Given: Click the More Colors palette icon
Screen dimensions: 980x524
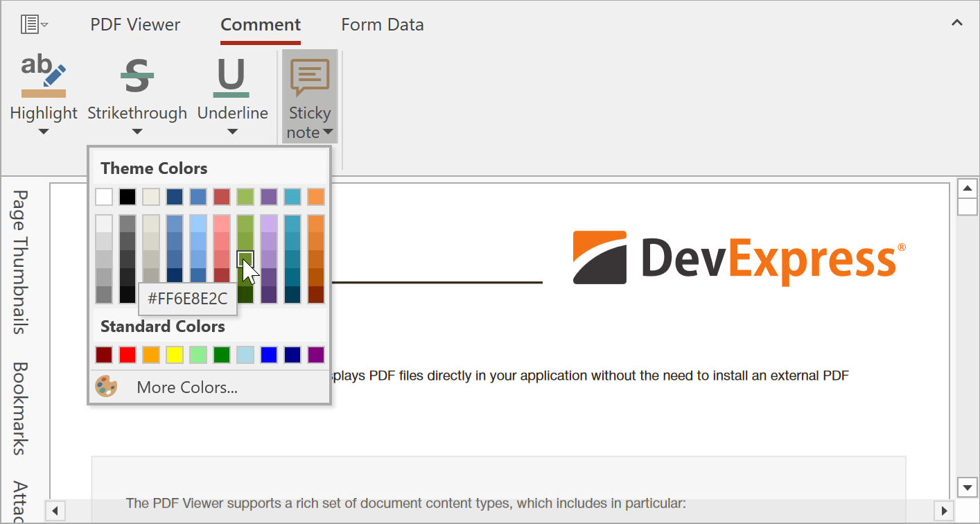Looking at the screenshot, I should tap(106, 387).
